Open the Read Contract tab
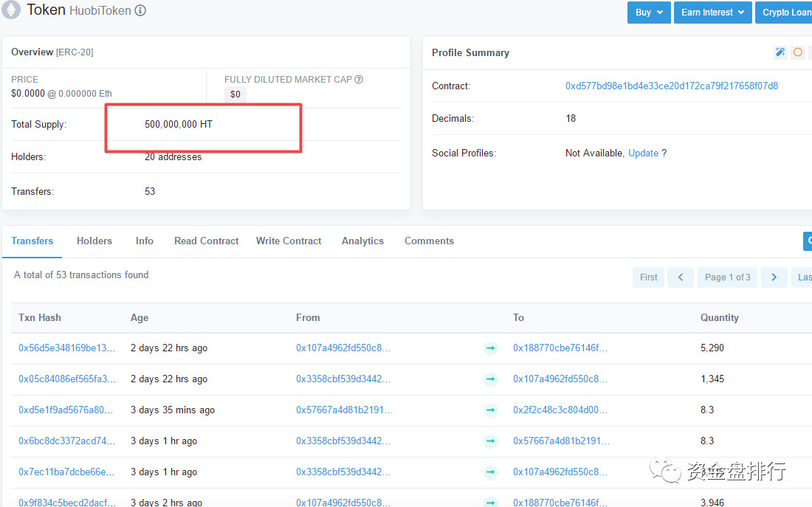The image size is (812, 507). 207,241
